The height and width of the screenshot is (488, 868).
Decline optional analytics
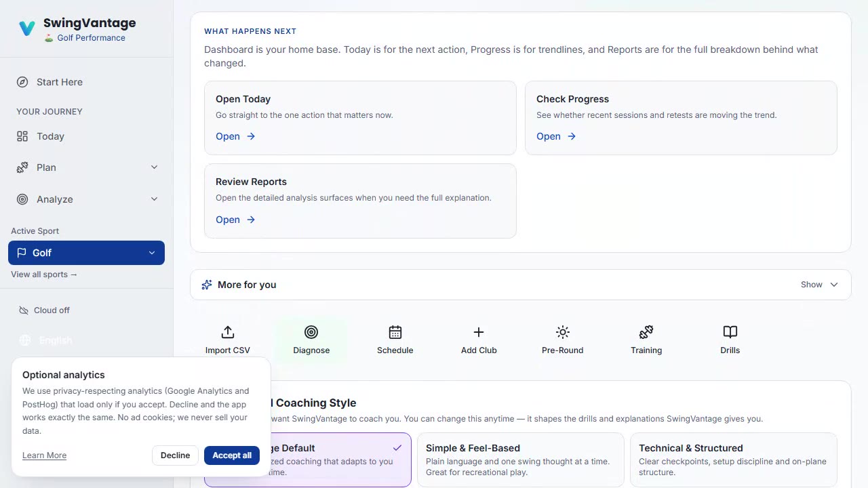point(175,455)
